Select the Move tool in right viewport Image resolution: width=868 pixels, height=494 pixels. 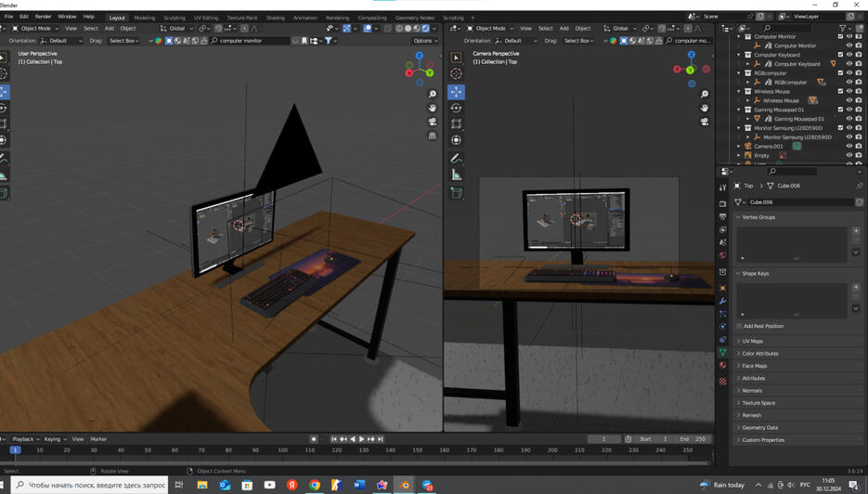456,92
